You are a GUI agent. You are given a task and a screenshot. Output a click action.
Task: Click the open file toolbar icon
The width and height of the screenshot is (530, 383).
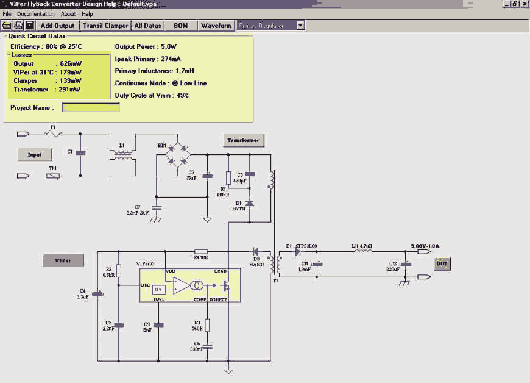(x=7, y=25)
